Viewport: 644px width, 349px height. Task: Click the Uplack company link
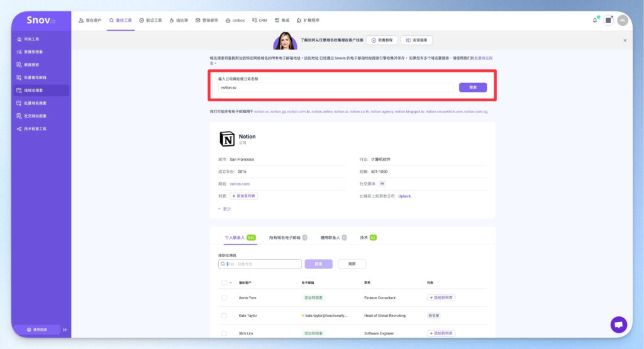(404, 196)
